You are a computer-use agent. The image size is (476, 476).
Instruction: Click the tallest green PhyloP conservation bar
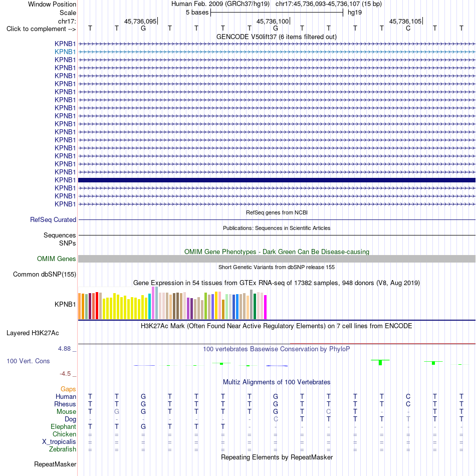pyautogui.click(x=380, y=362)
